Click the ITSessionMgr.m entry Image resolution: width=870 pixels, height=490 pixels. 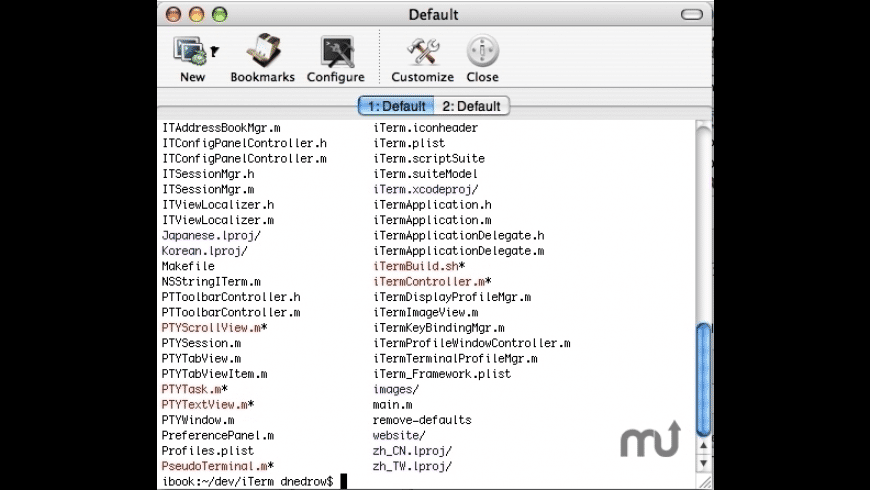[x=208, y=190]
